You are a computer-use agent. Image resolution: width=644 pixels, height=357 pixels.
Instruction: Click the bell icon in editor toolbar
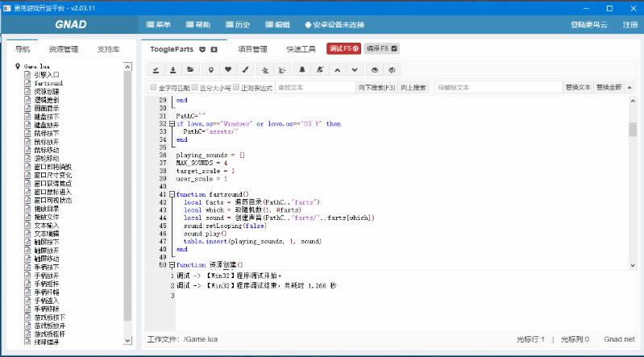(x=302, y=69)
